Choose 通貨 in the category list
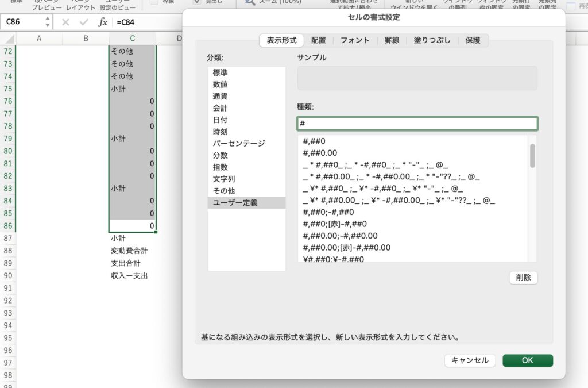This screenshot has height=388, width=588. 220,96
